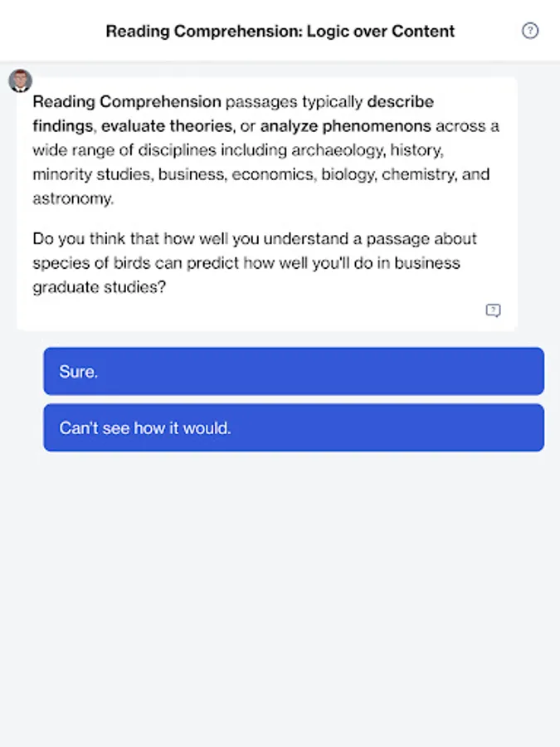Click the word "chemistry" in the message
The width and height of the screenshot is (560, 747).
tap(430, 175)
